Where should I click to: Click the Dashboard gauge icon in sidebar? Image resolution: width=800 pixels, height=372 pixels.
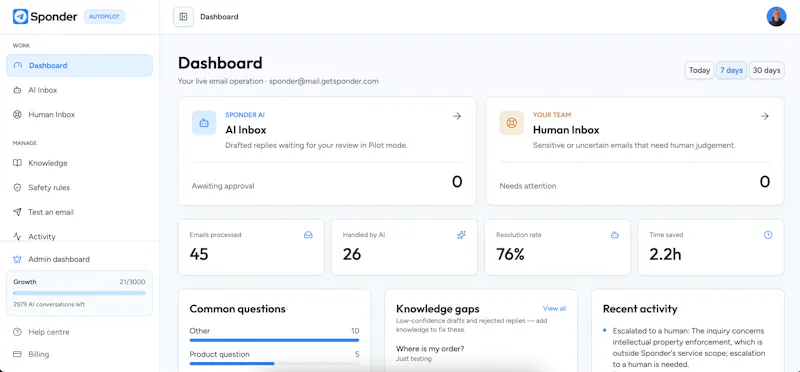18,65
